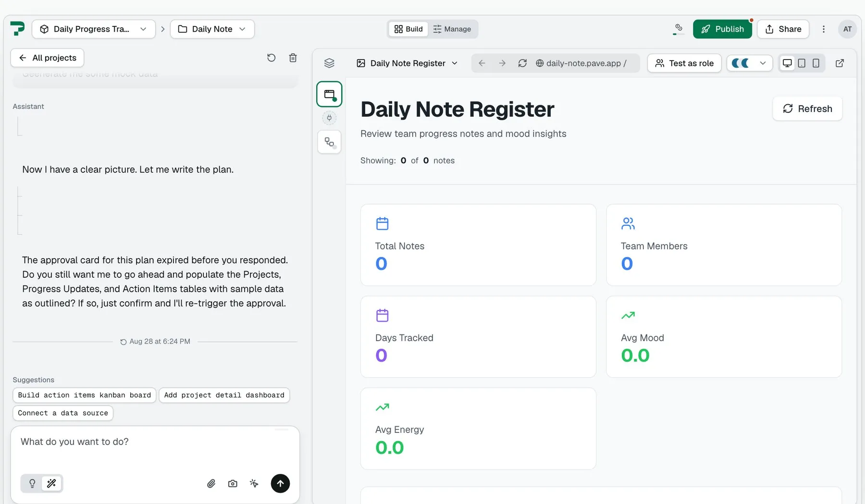Expand Daily Note folder dropdown

[212, 29]
